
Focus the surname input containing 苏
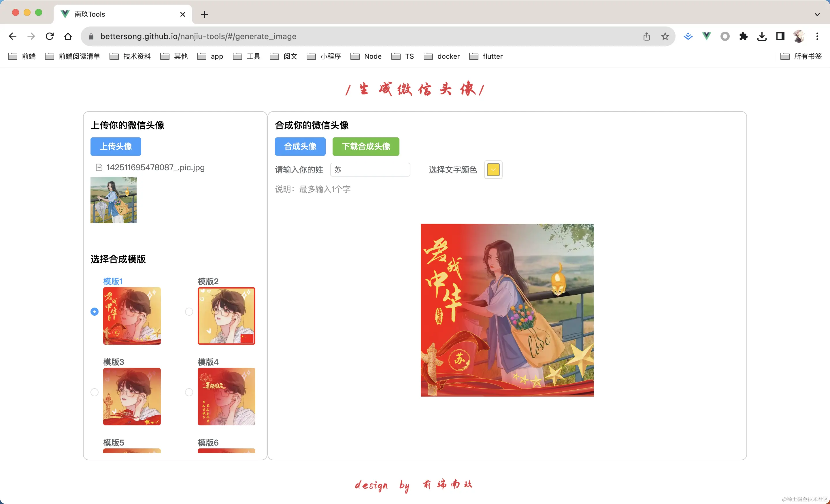coord(370,170)
